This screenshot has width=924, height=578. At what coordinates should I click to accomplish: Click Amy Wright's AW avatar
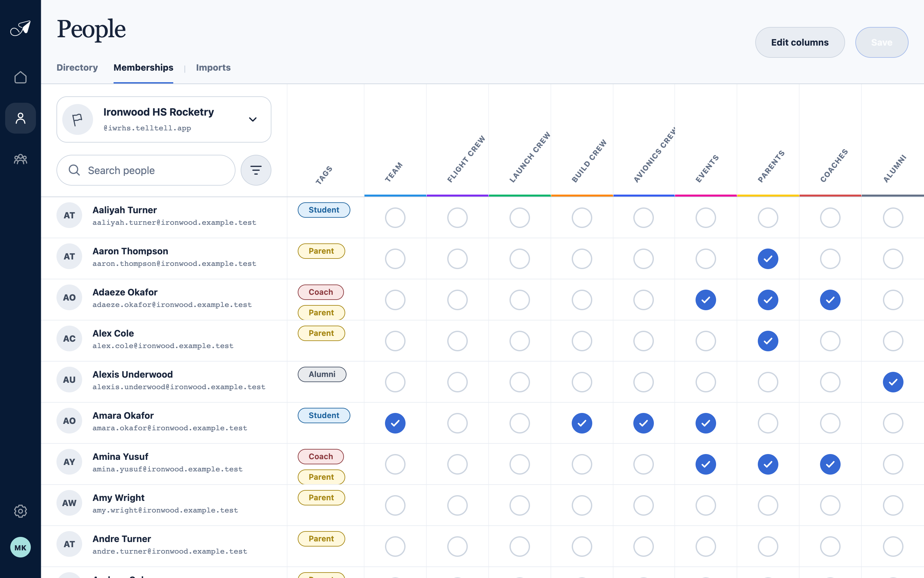click(69, 503)
